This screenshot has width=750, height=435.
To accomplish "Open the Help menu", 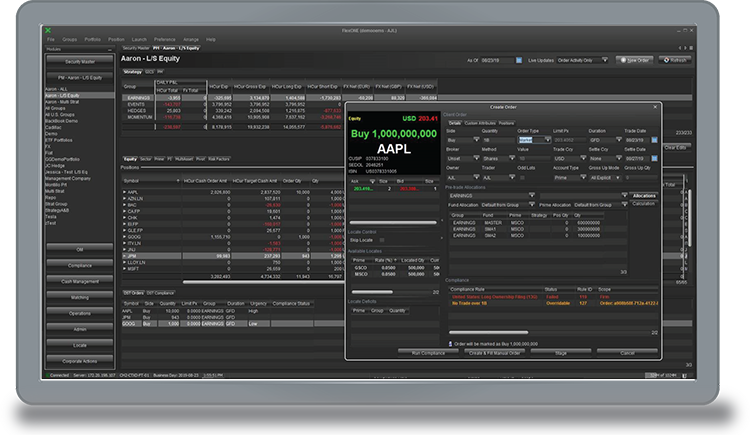I will point(210,39).
